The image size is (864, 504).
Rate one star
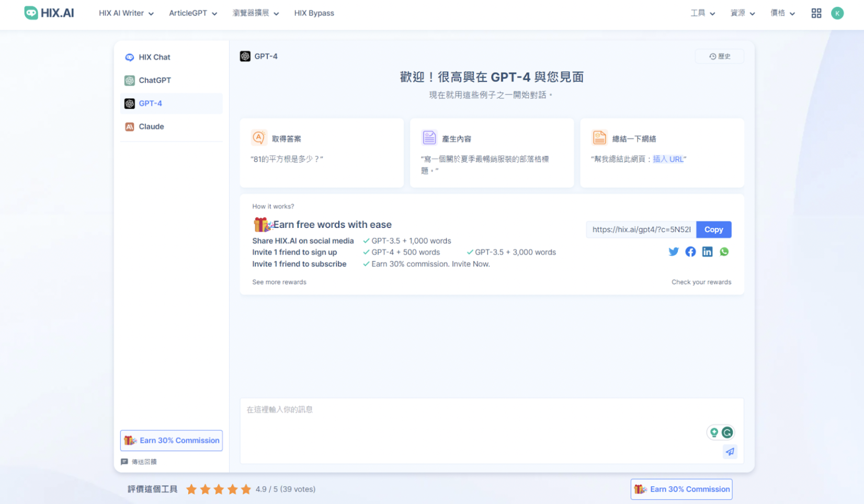(x=191, y=489)
